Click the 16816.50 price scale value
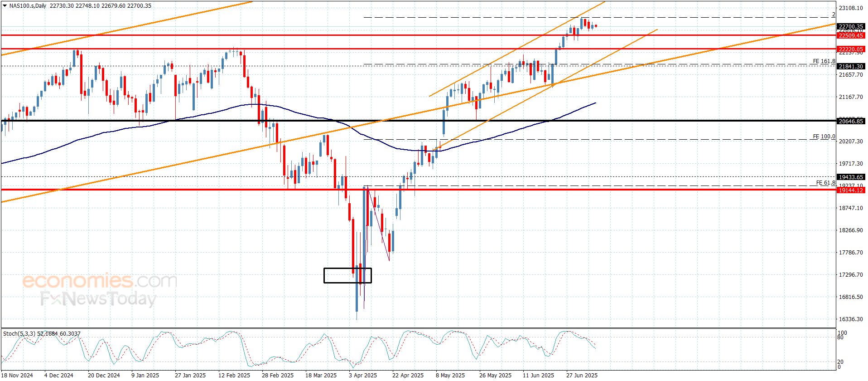 [x=851, y=297]
